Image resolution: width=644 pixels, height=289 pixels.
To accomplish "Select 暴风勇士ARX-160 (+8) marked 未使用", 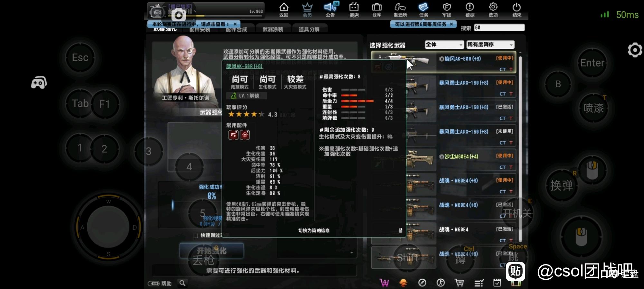I will (443, 136).
